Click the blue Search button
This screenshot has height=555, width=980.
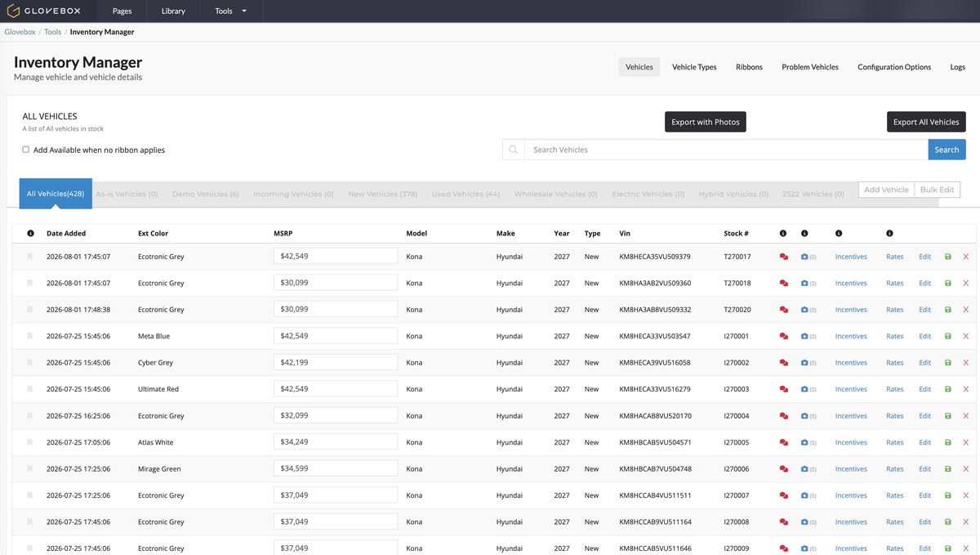[x=947, y=150]
